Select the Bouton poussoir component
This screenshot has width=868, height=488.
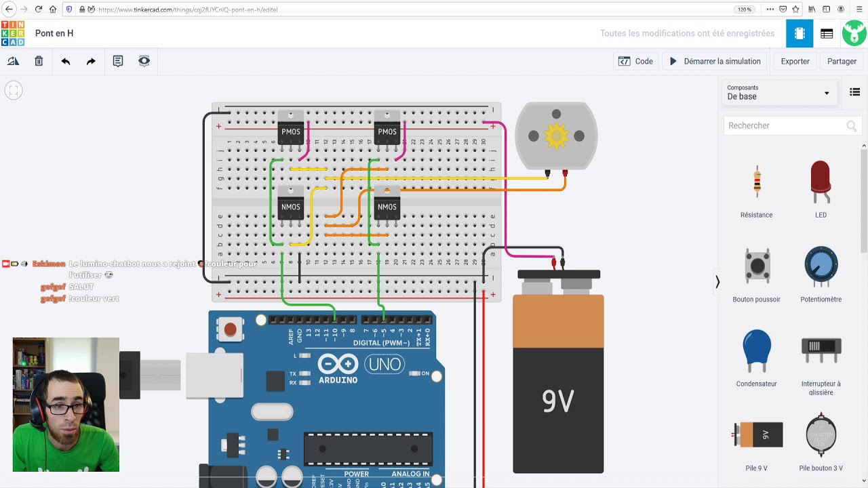[x=756, y=274]
